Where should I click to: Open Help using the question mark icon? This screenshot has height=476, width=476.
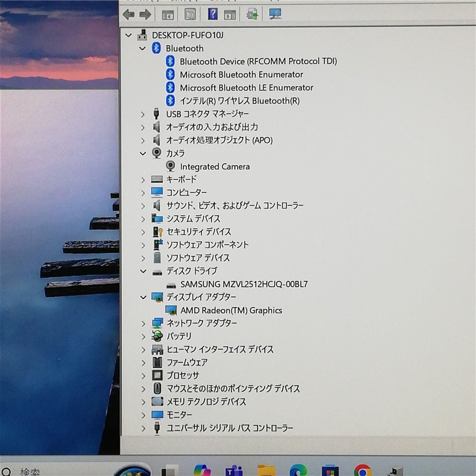212,14
